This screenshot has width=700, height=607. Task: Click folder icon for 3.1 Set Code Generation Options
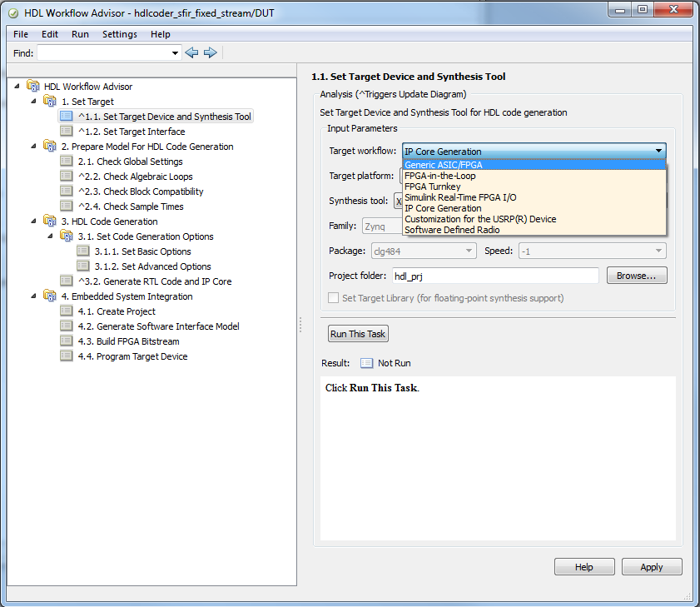tap(66, 236)
